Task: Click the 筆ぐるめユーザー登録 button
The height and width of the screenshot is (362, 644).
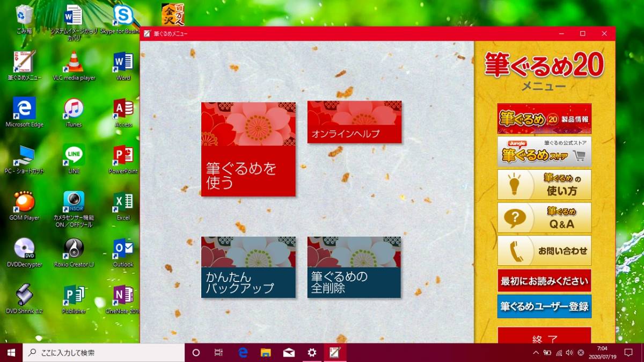Action: click(x=544, y=306)
